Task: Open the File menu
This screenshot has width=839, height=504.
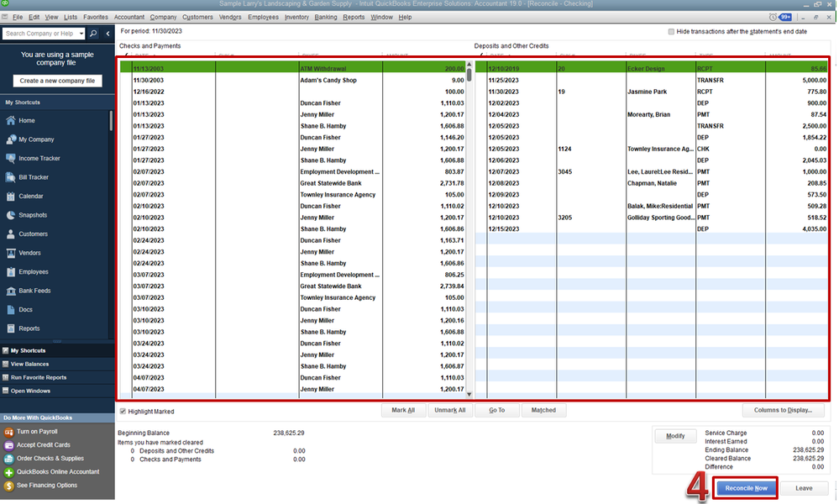Action: [18, 17]
